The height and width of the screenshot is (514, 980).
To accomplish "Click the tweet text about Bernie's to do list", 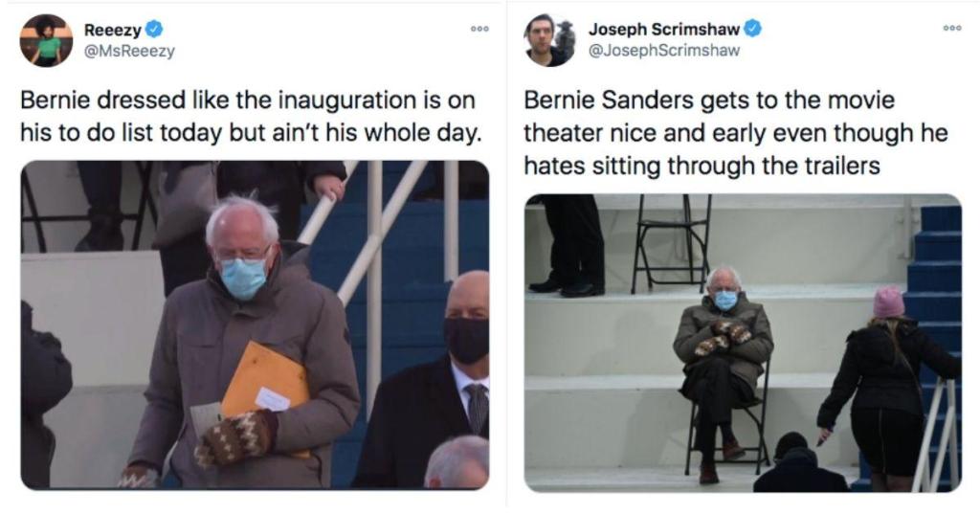I will coord(249,116).
